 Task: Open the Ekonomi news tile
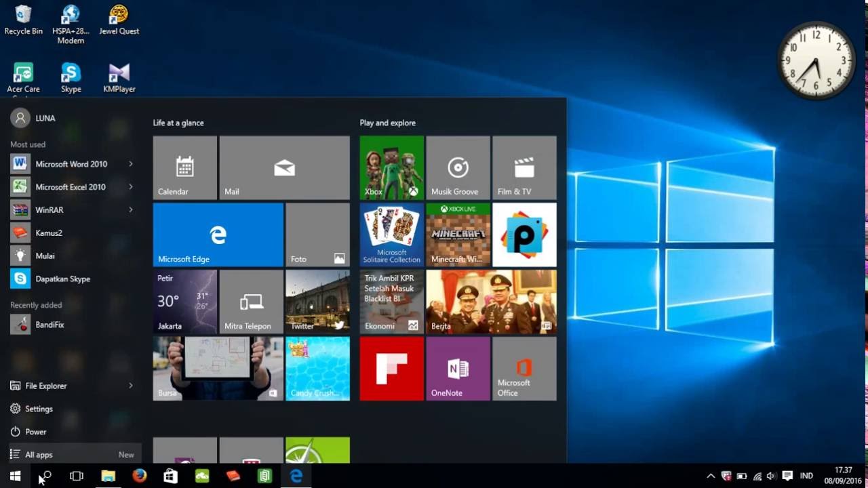pos(392,302)
